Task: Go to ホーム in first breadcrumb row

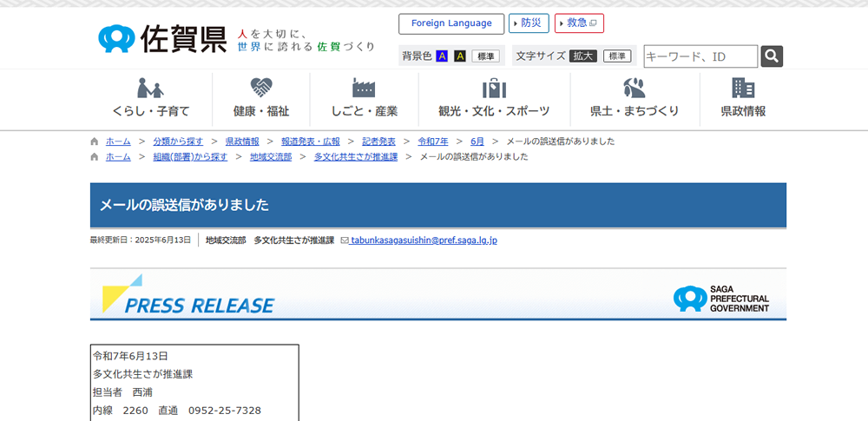Action: coord(118,141)
